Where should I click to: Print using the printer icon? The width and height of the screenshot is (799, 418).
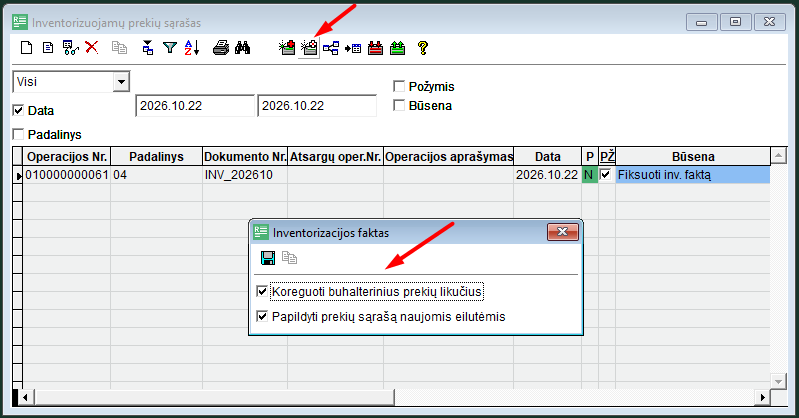221,48
